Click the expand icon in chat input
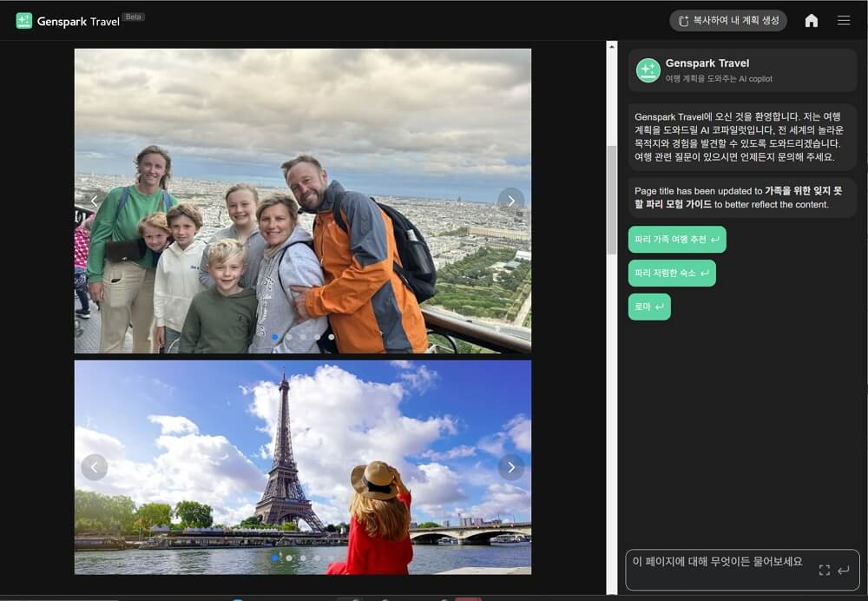868x601 pixels. 824,571
